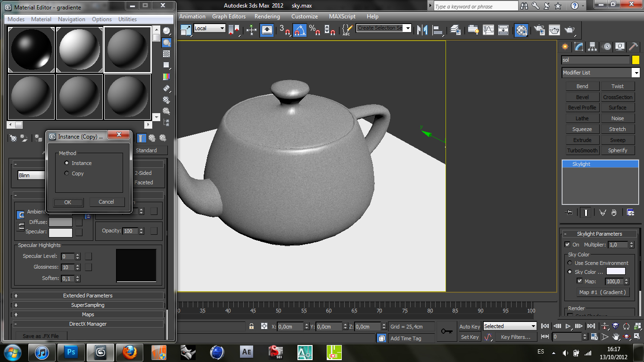
Task: Open Photoshop from the taskbar
Action: [x=71, y=352]
